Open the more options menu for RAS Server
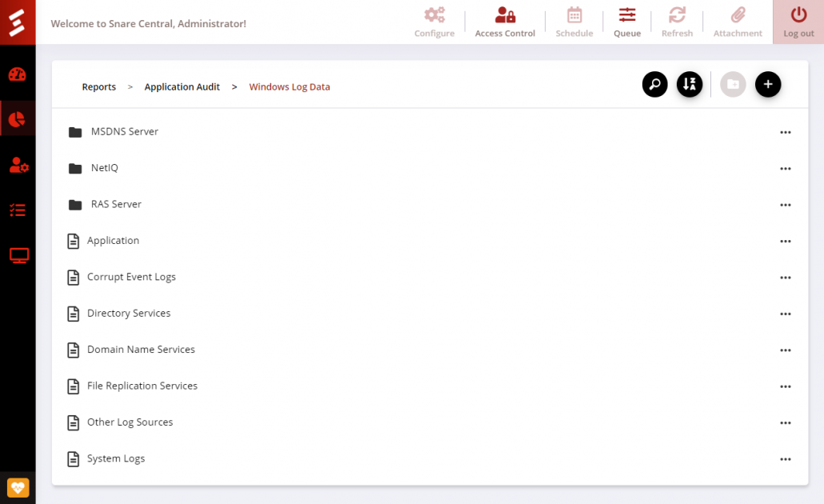This screenshot has height=504, width=824. coord(785,205)
